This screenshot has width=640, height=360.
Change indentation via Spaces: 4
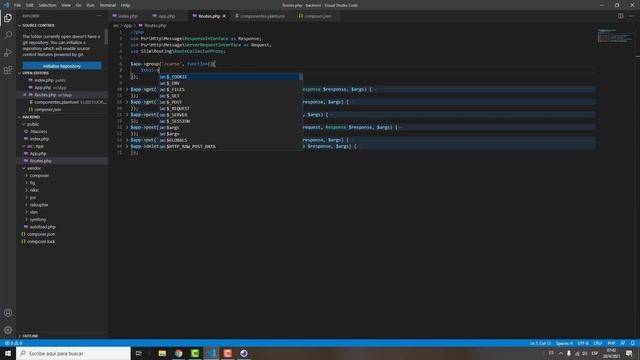564,343
